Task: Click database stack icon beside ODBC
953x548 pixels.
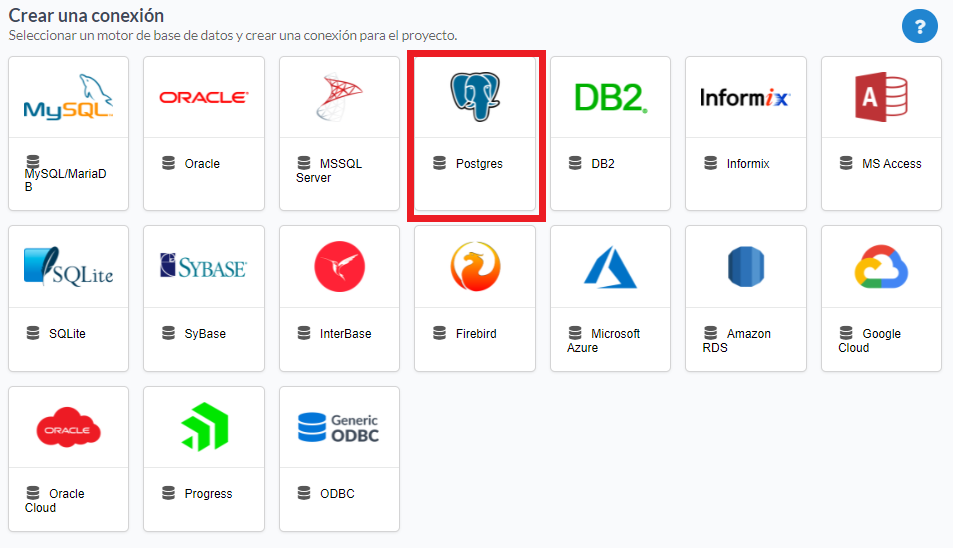Action: (x=304, y=492)
